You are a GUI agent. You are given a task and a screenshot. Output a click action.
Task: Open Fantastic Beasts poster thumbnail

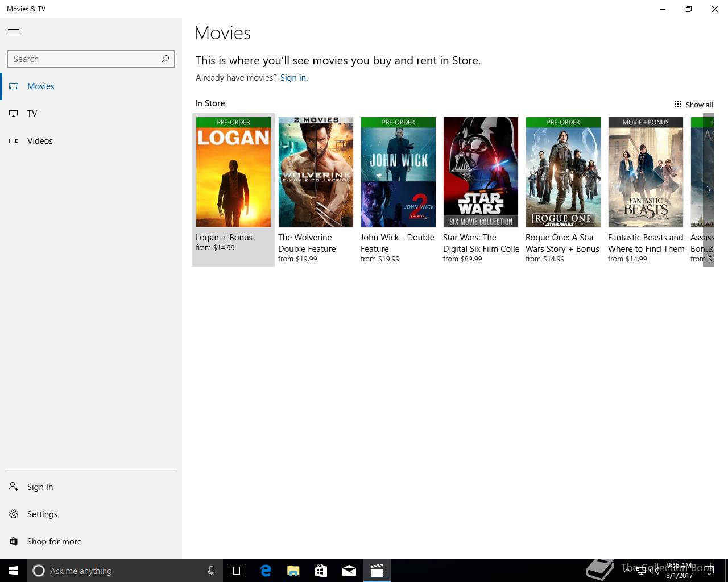(x=646, y=172)
